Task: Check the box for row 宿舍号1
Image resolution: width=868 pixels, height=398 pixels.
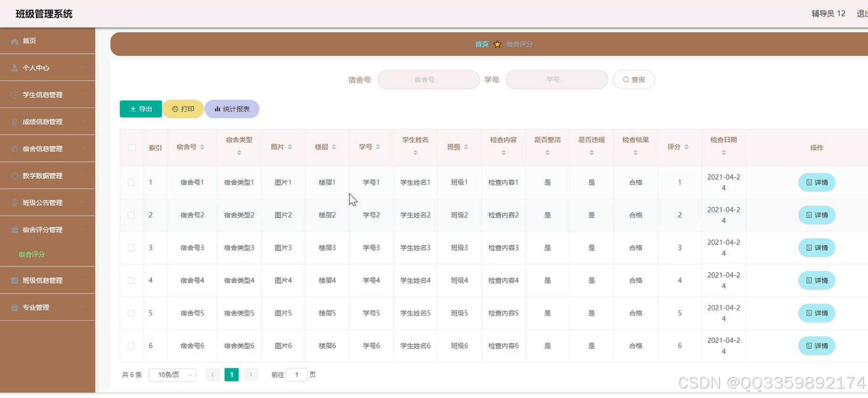Action: 132,182
